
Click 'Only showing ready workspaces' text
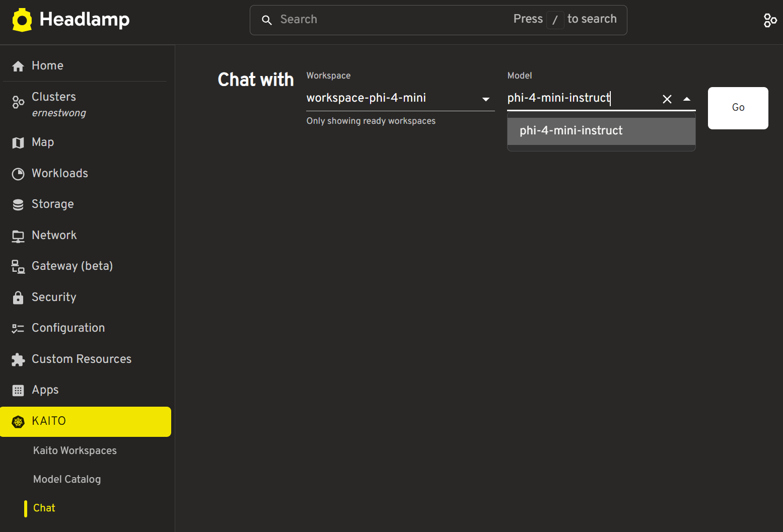click(x=371, y=121)
